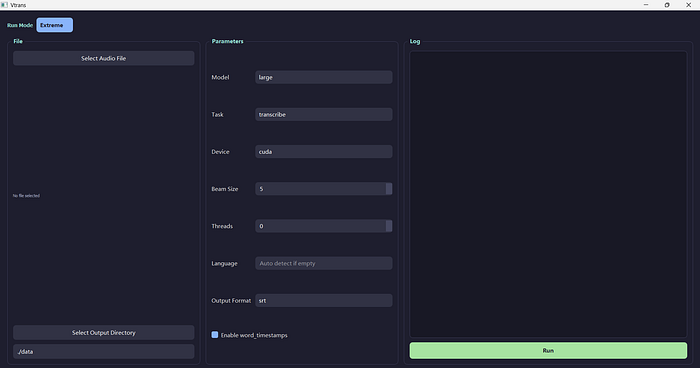Click the Language label text
This screenshot has width=700, height=368.
[x=224, y=263]
